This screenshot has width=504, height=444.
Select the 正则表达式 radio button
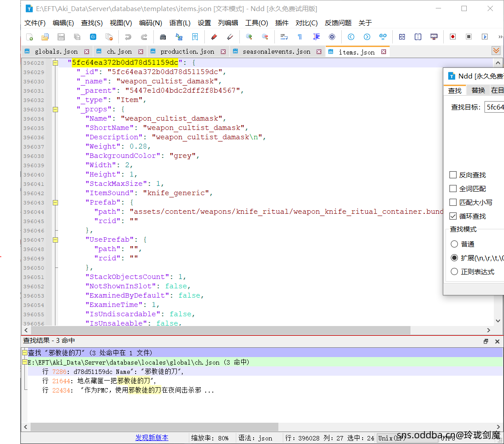click(x=454, y=271)
